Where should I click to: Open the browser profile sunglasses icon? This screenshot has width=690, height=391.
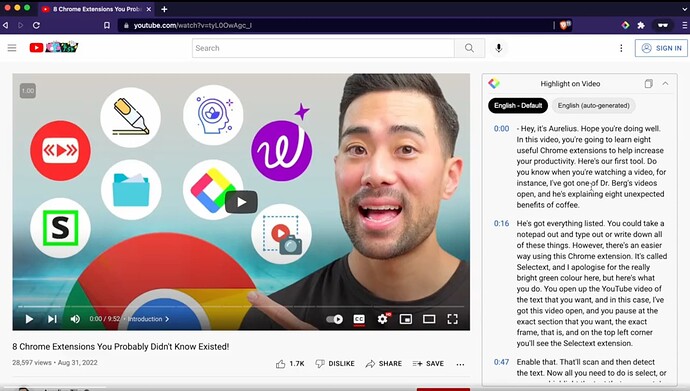pos(663,26)
